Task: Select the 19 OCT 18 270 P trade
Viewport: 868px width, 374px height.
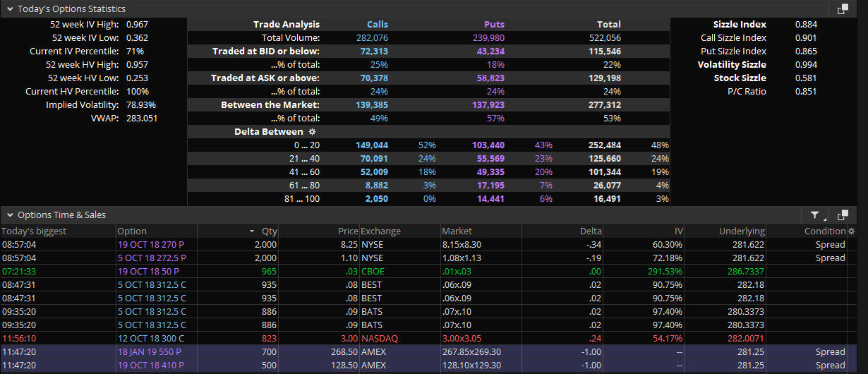Action: click(151, 244)
